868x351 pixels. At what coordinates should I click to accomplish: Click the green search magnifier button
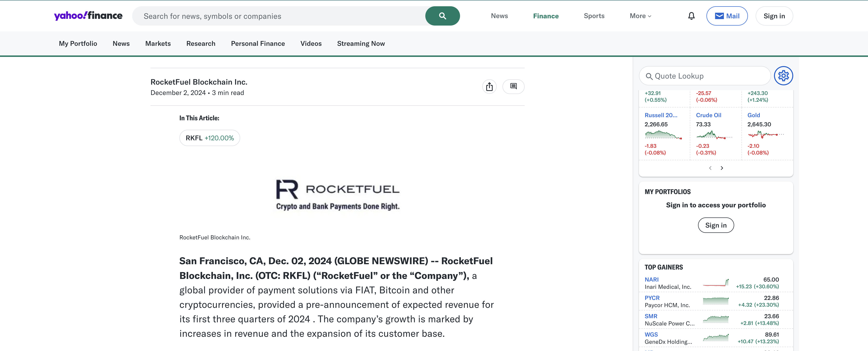(x=442, y=16)
